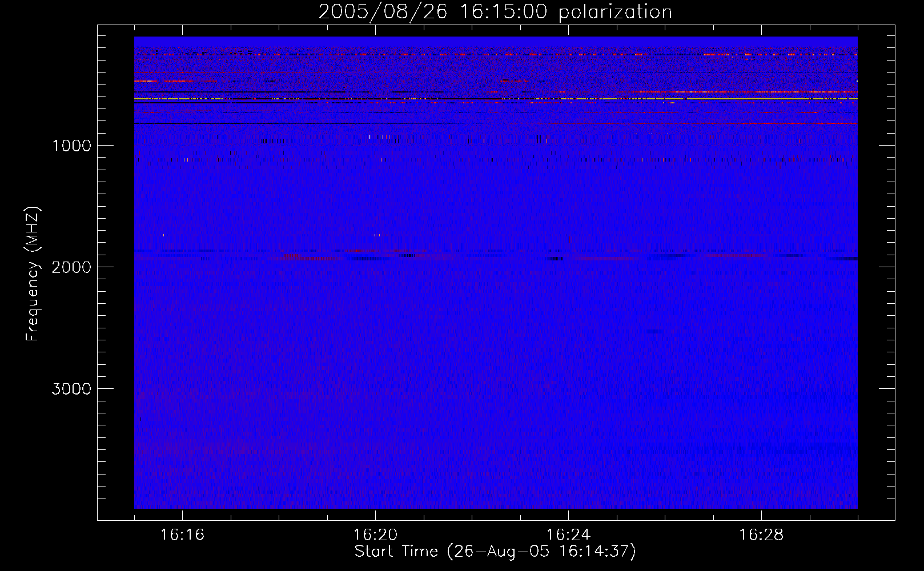Click the 'Start Time (26-Aug-05 16:14:37)' label
924x571 pixels.
495,552
